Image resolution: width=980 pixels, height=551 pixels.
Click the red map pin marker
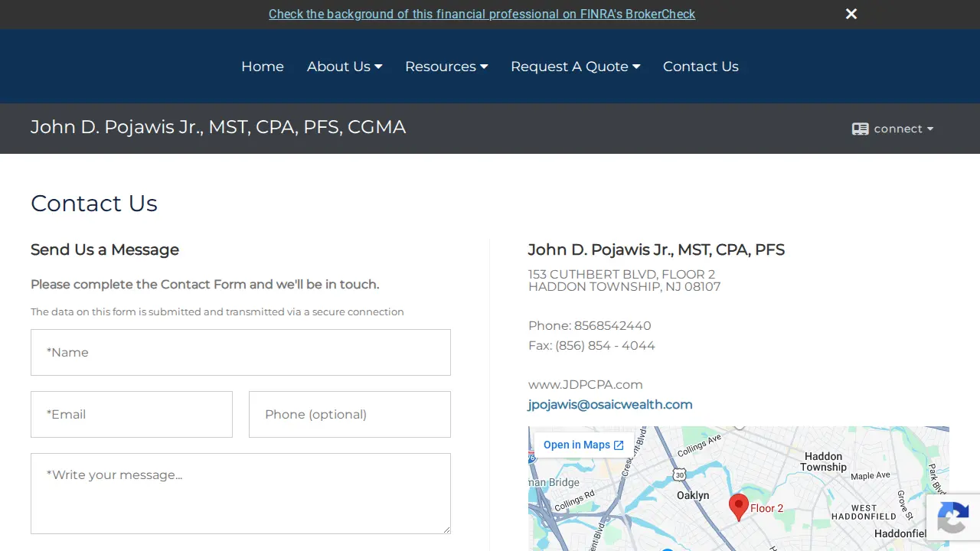[x=738, y=507]
